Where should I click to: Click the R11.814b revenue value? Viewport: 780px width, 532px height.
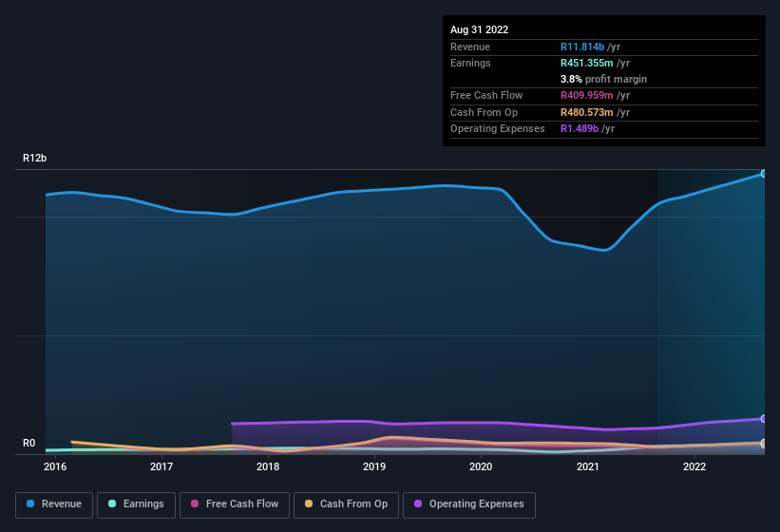tap(582, 47)
